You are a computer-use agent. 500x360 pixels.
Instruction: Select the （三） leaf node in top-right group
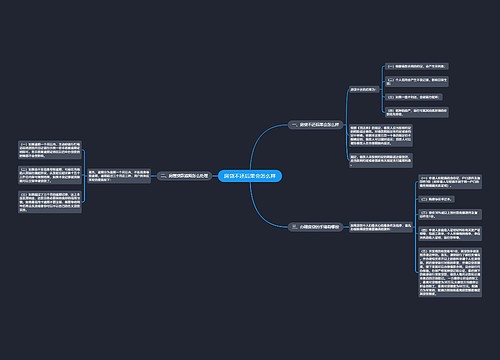(414, 97)
